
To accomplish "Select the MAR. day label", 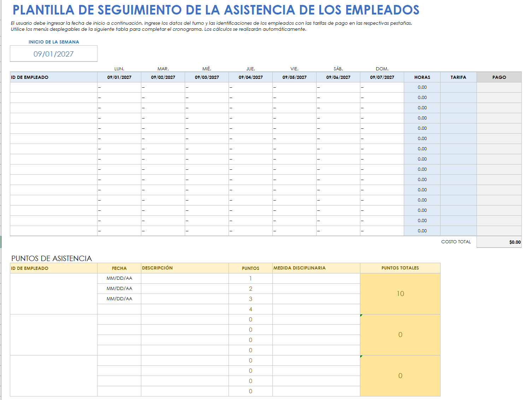I will pos(163,69).
